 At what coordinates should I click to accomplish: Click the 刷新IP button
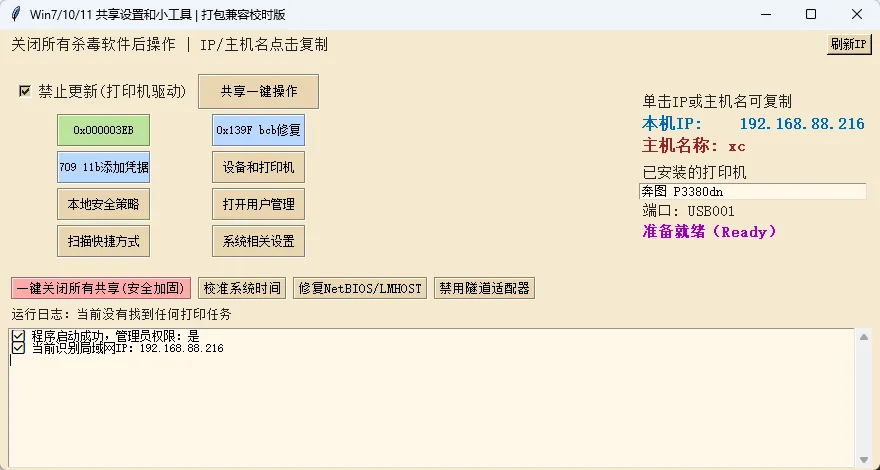pos(849,45)
